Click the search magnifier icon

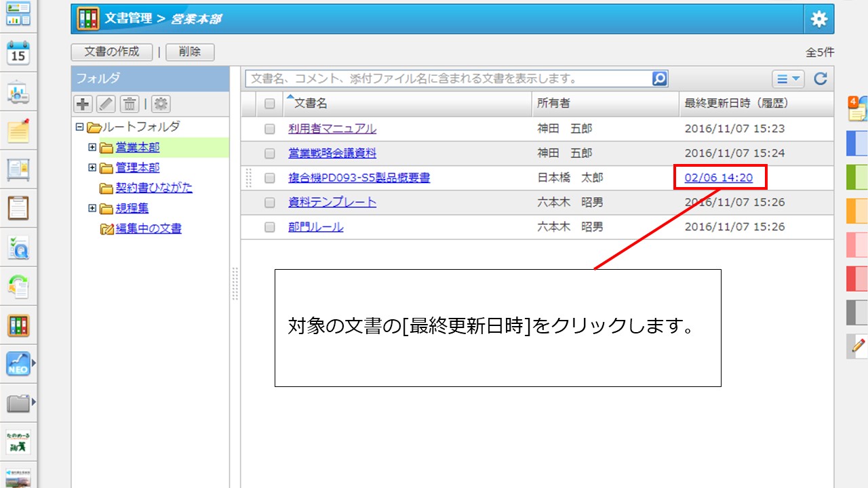click(x=659, y=79)
